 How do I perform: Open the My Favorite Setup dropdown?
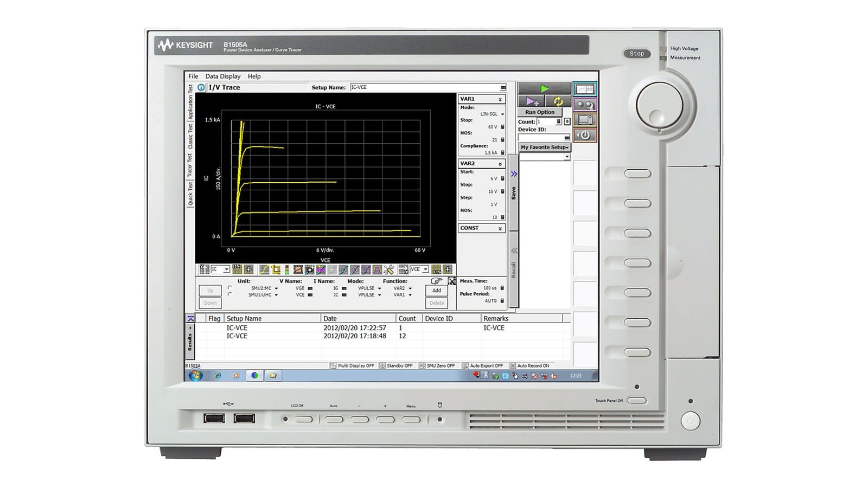click(545, 147)
